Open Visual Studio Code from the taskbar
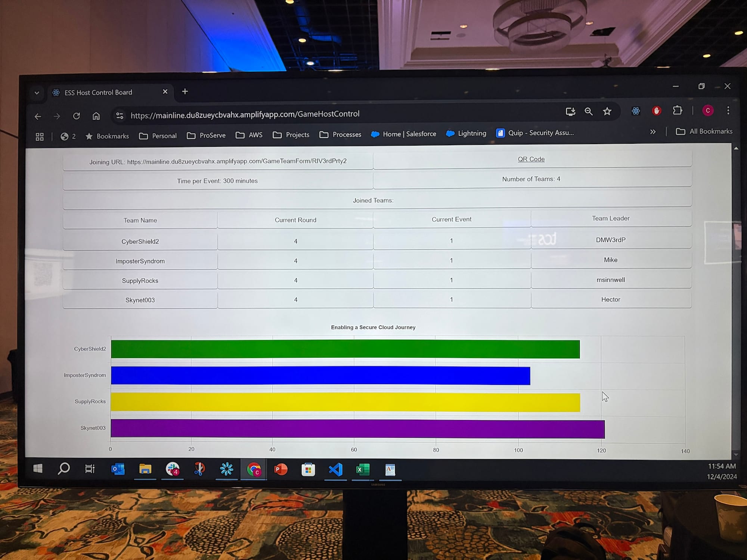 pyautogui.click(x=335, y=470)
